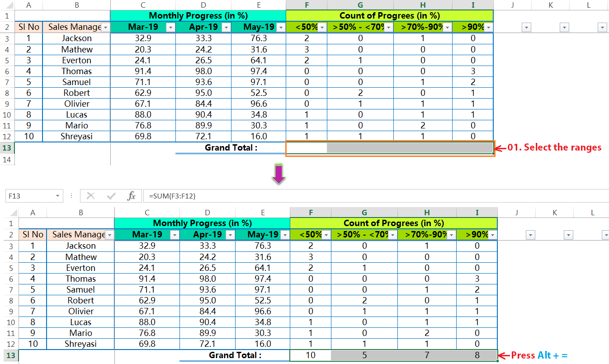Select cell 84.4 in the lower table
This screenshot has width=609, height=364.
click(207, 311)
